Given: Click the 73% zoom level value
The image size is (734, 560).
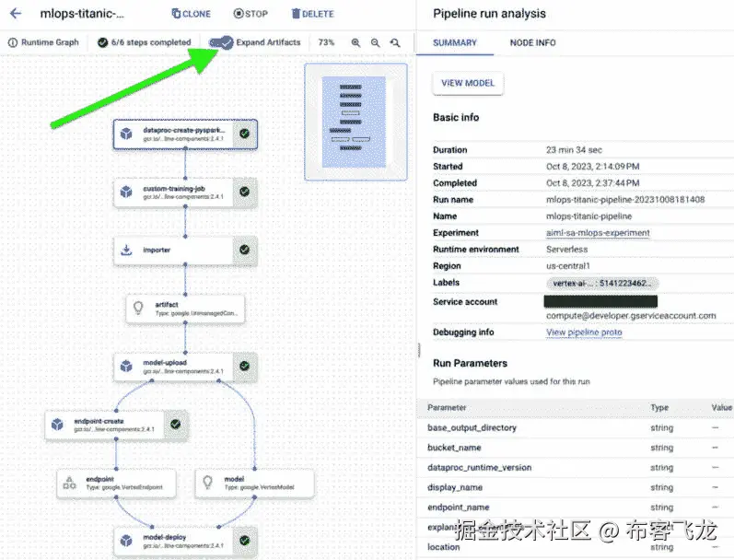Looking at the screenshot, I should [326, 42].
